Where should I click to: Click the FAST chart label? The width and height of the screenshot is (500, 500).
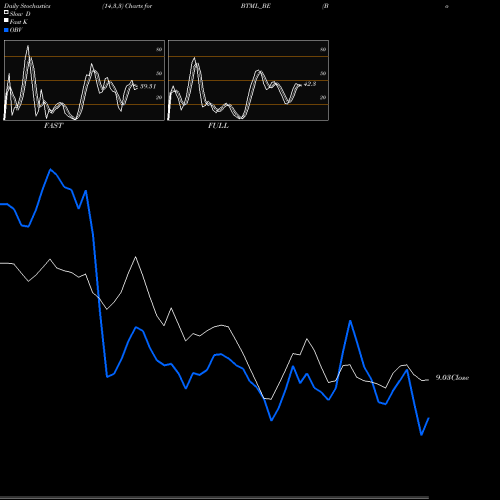point(54,126)
